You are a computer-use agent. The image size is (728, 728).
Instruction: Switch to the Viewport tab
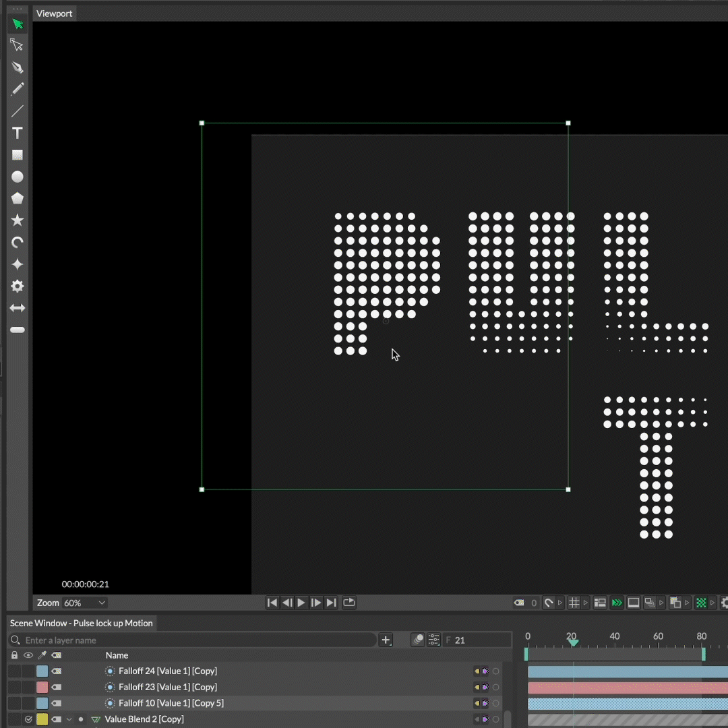tap(55, 13)
